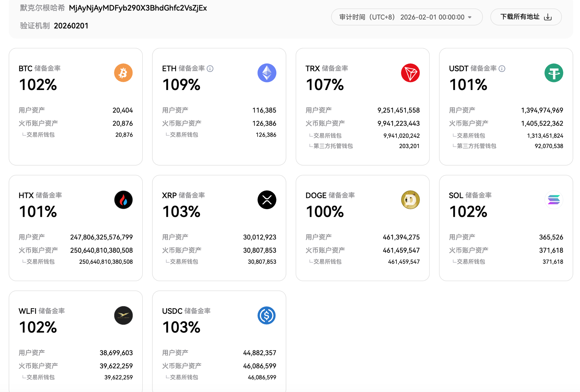Click the USDC dollar icon
This screenshot has height=392, width=580.
click(x=267, y=316)
